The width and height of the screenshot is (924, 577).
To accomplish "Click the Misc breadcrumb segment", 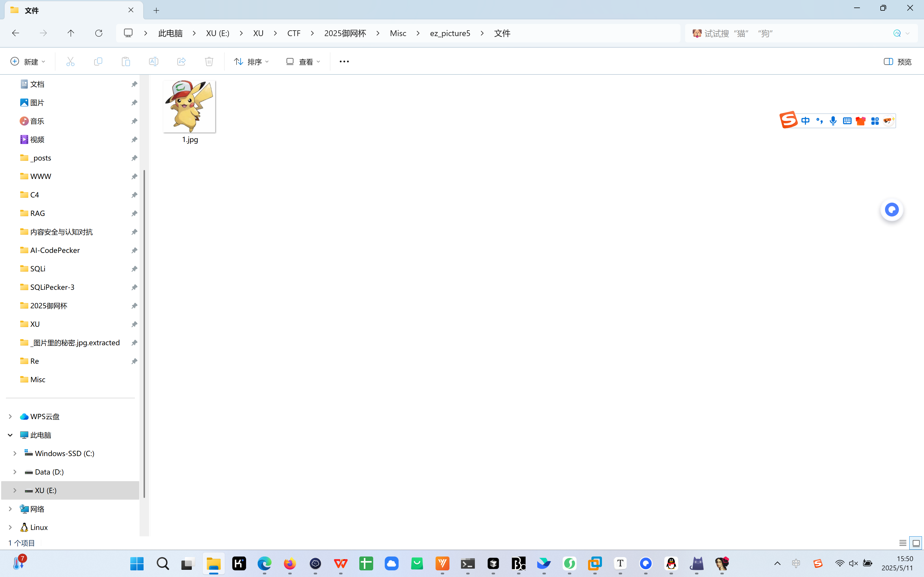I will [x=398, y=33].
